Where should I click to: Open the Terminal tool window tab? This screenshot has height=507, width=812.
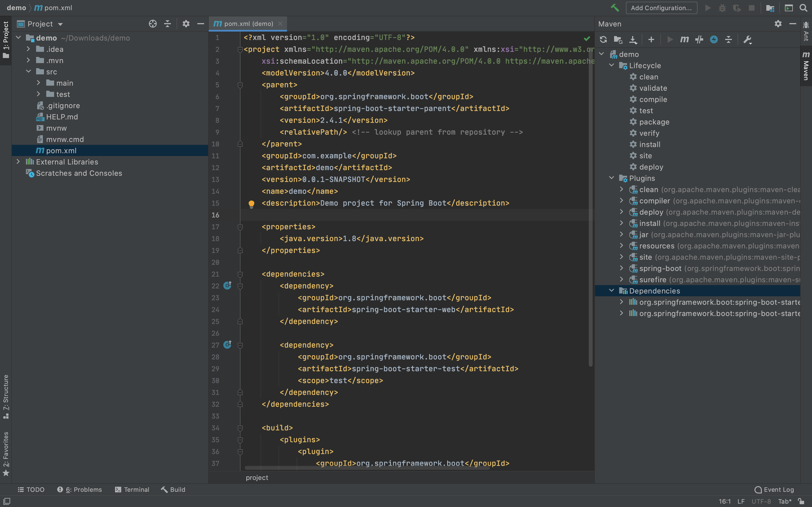click(132, 490)
